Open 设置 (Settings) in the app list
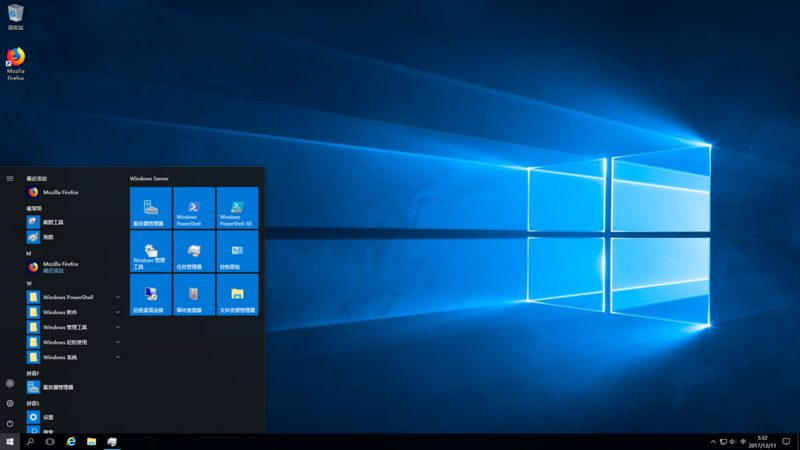 (74, 417)
